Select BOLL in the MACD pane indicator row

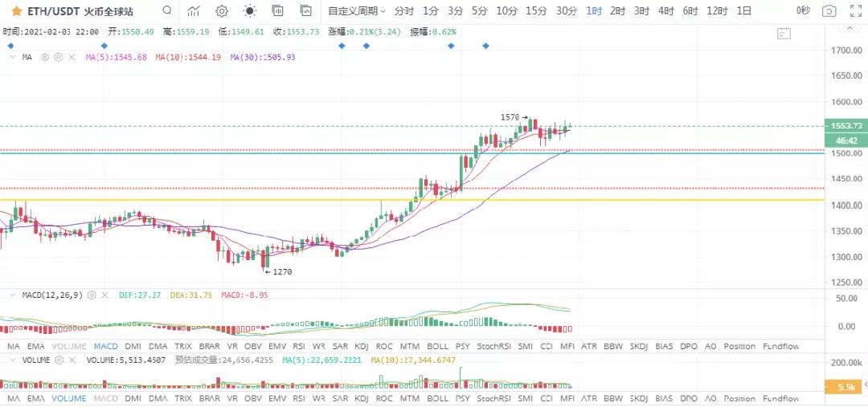pos(438,346)
